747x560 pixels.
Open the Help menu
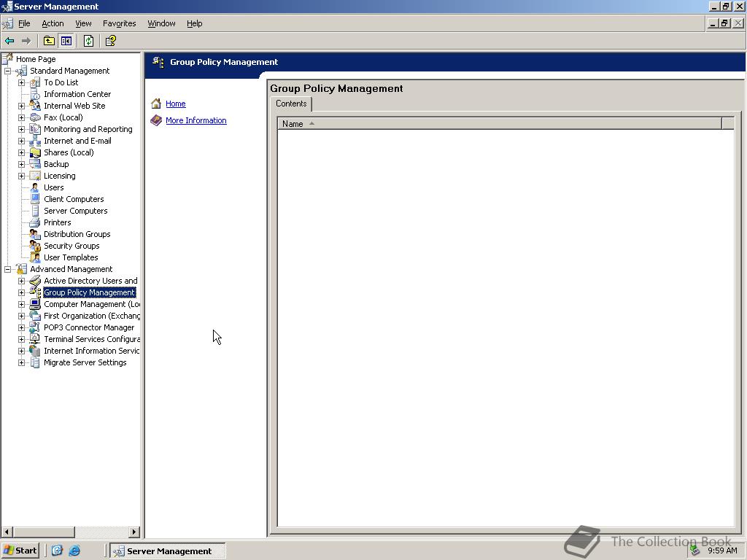pyautogui.click(x=194, y=23)
